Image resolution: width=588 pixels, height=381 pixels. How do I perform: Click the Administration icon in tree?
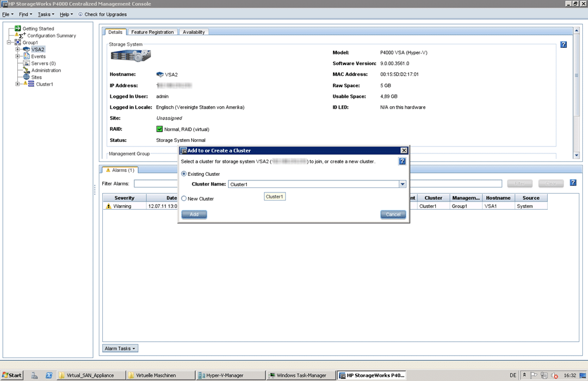point(26,70)
